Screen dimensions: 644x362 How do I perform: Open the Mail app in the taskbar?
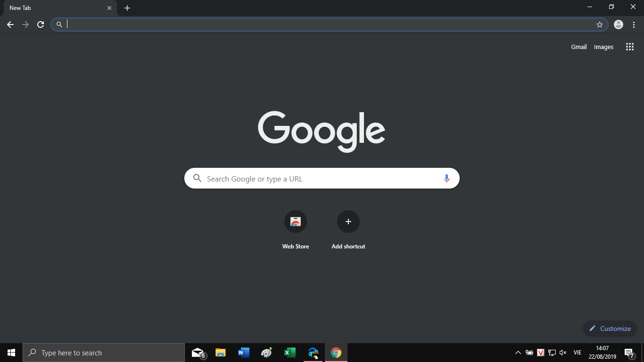click(x=198, y=353)
